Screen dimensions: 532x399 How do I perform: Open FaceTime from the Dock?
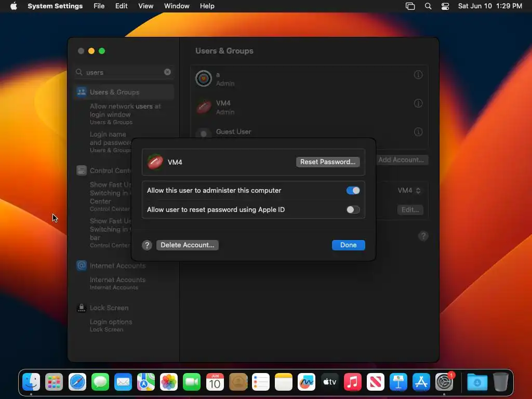click(x=192, y=382)
